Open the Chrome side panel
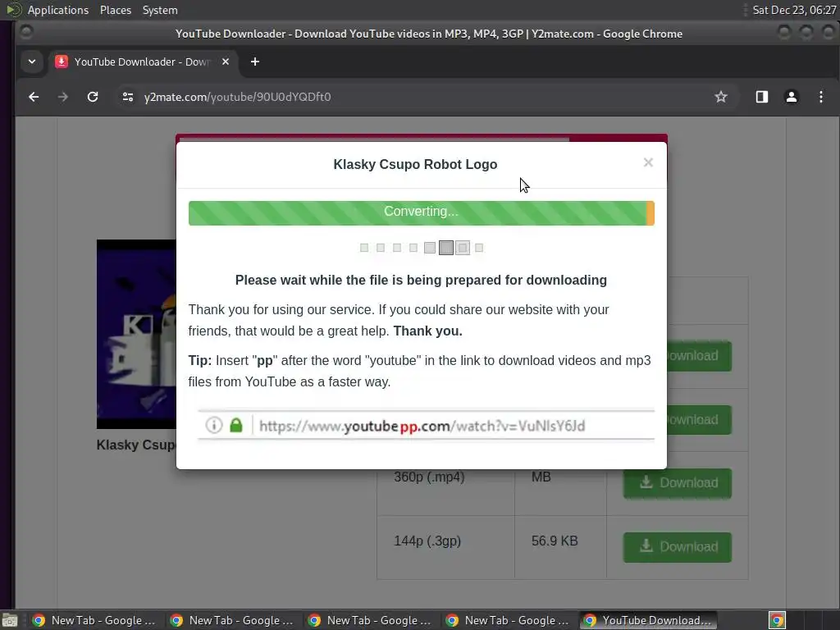The width and height of the screenshot is (840, 630). [x=761, y=97]
